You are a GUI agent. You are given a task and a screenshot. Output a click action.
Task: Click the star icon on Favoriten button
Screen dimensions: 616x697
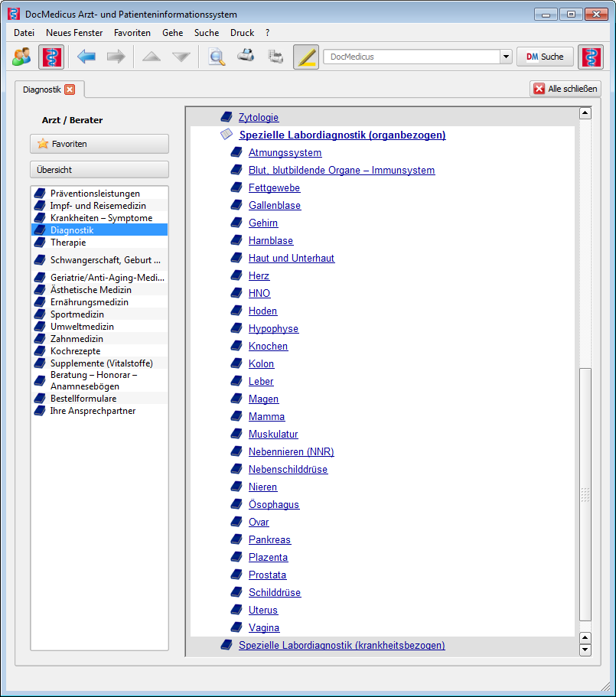(x=43, y=144)
